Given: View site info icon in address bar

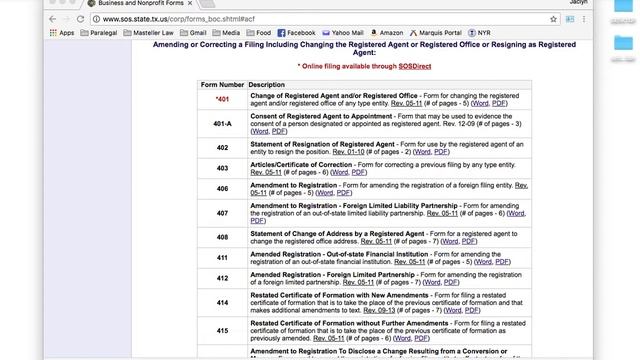Looking at the screenshot, I should [96, 19].
